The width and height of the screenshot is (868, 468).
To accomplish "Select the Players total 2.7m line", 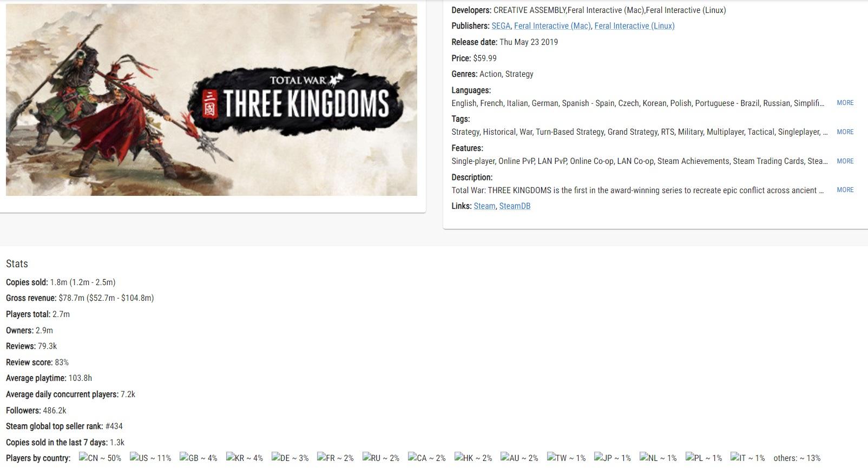I will (38, 314).
